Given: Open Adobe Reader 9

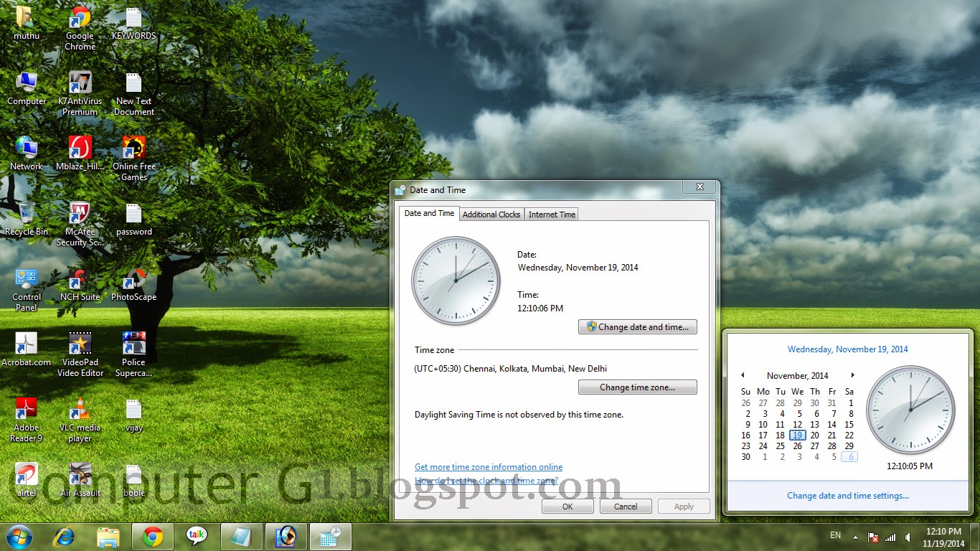Looking at the screenshot, I should click(x=26, y=409).
